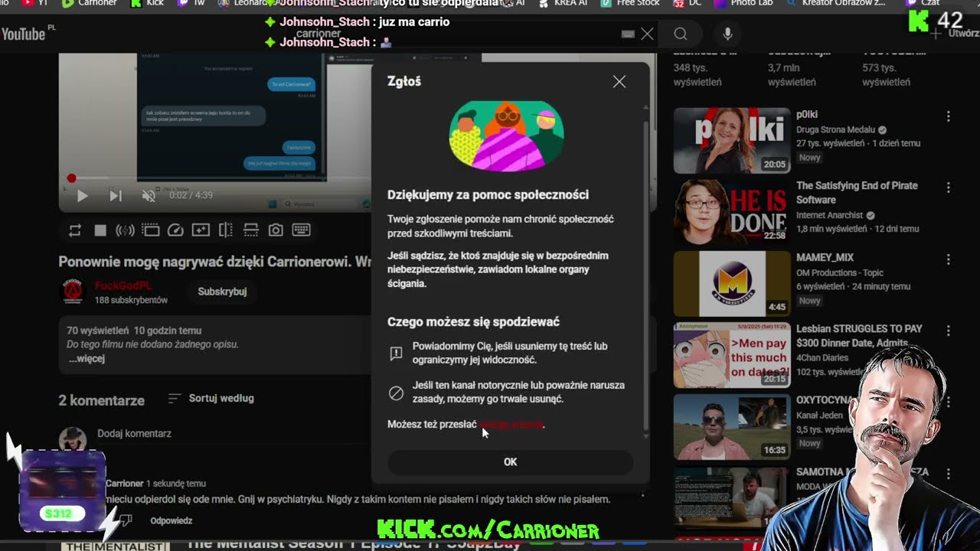Screen dimensions: 980x551
Task: Open the OXYTOCYNA video thumbnail
Action: 731,427
